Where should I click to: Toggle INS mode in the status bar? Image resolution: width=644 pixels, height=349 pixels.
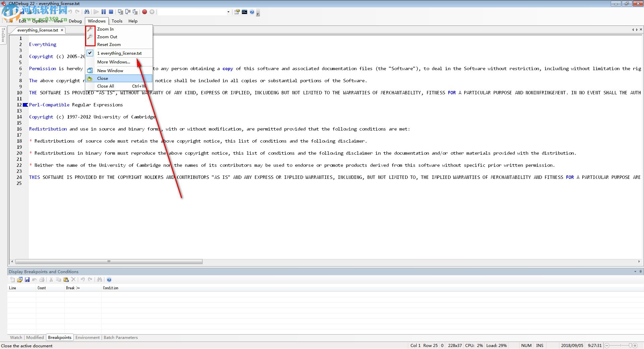coord(539,345)
